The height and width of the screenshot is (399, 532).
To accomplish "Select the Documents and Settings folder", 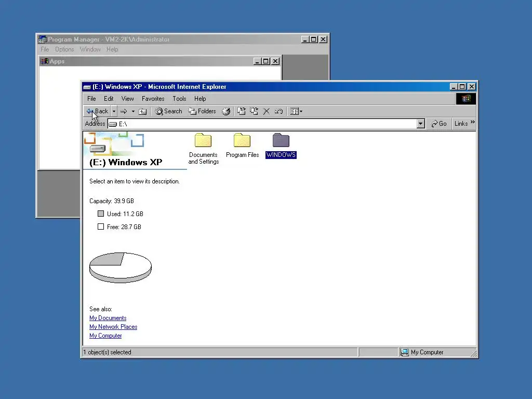I will 203,149.
